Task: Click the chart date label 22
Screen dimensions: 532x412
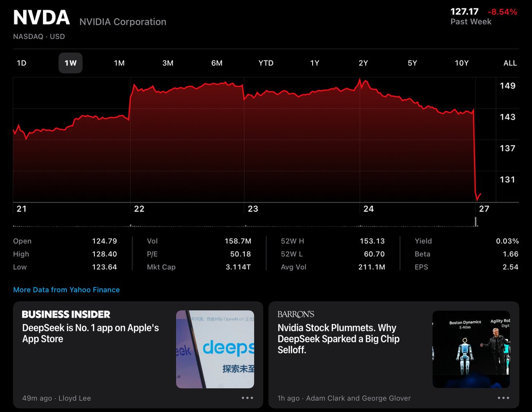Action: tap(139, 209)
